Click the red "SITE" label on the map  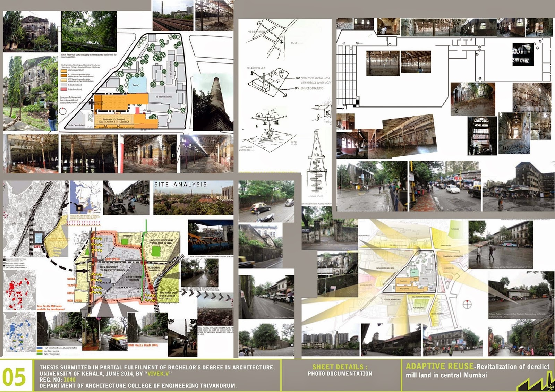37,247
